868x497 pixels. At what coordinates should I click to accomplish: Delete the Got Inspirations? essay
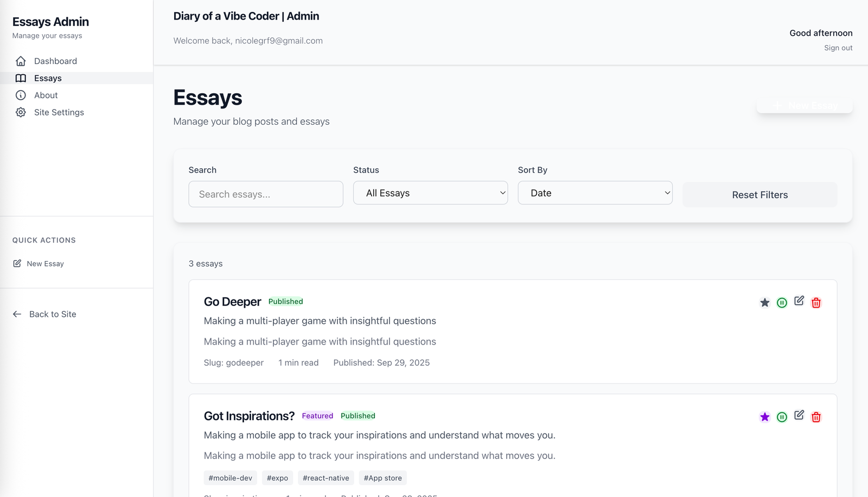[x=816, y=417]
